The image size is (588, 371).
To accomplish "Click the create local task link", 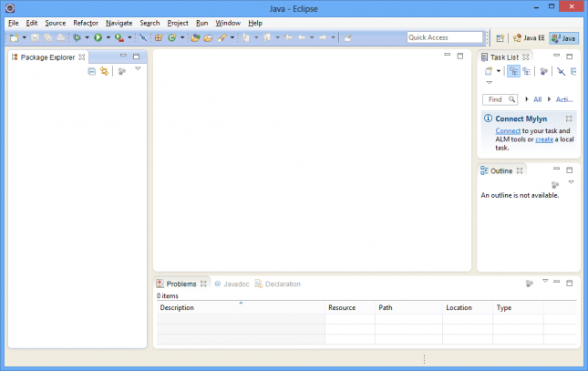I will 544,139.
